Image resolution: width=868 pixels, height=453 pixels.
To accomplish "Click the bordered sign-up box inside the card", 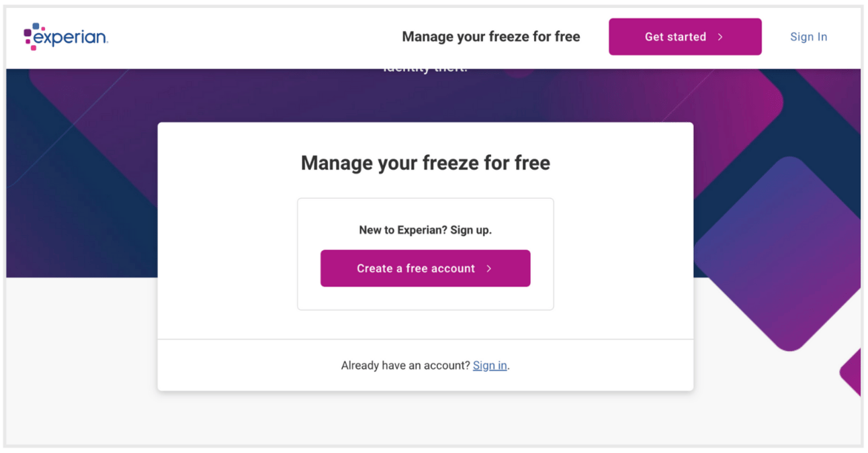I will tap(425, 254).
